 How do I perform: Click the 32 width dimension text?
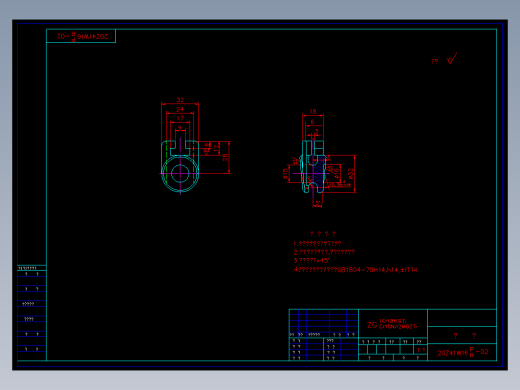180,100
